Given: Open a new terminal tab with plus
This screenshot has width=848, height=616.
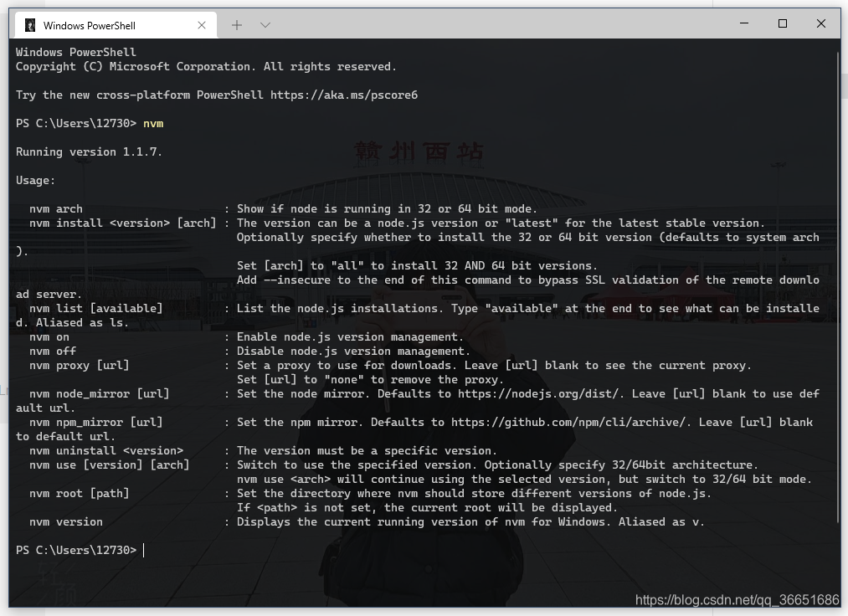Looking at the screenshot, I should [236, 25].
